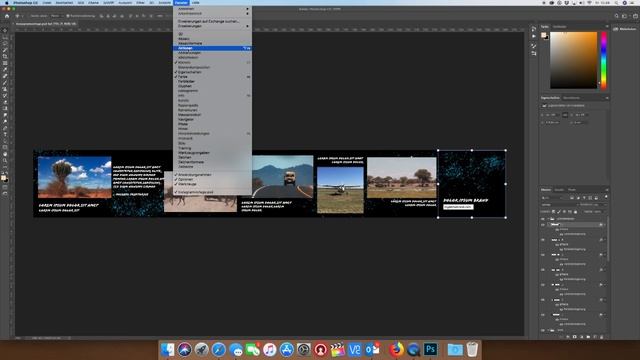Open the Hilfe menu in menu bar
The image size is (640, 360).
pos(196,2)
